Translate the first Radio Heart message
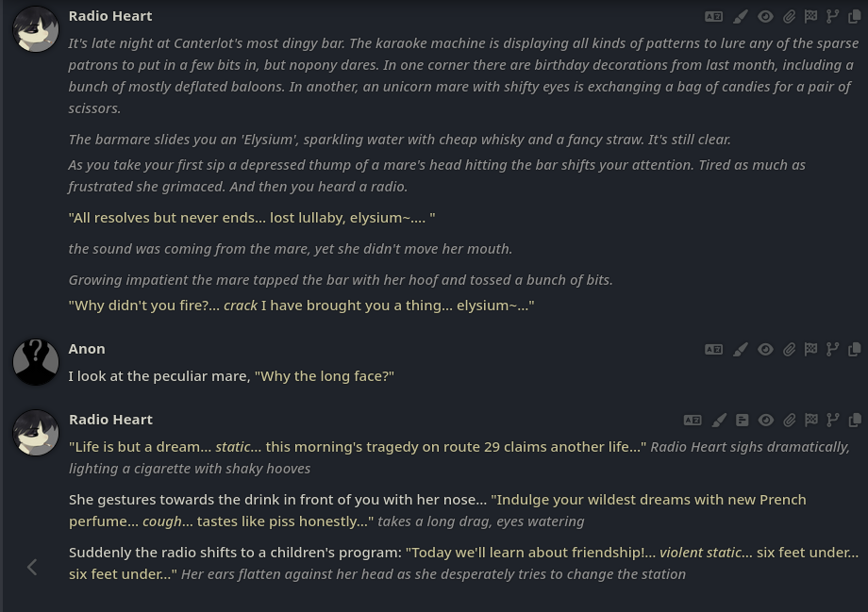The image size is (868, 612). [713, 16]
